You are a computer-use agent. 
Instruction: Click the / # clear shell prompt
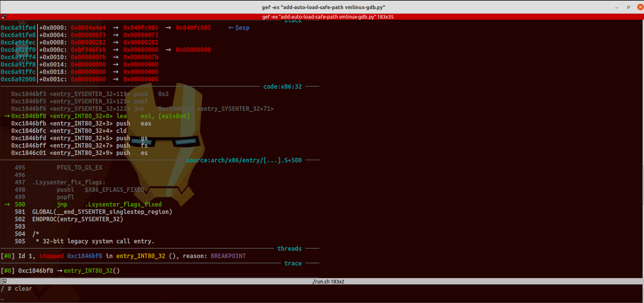(16, 289)
